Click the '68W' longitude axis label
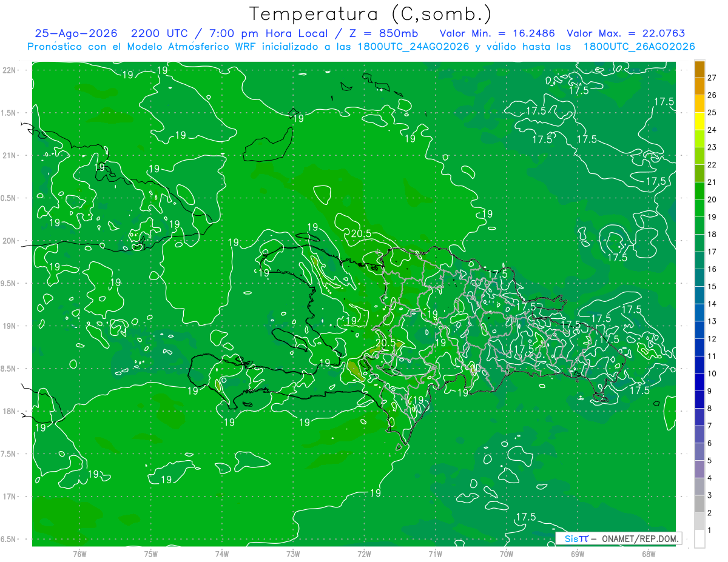The height and width of the screenshot is (562, 728). pos(649,554)
